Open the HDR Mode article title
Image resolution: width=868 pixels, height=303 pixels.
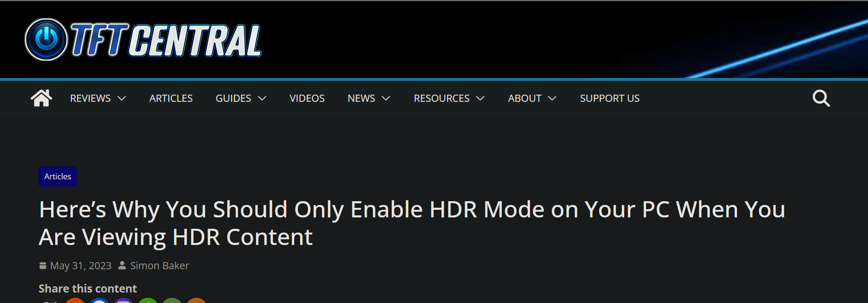point(412,223)
